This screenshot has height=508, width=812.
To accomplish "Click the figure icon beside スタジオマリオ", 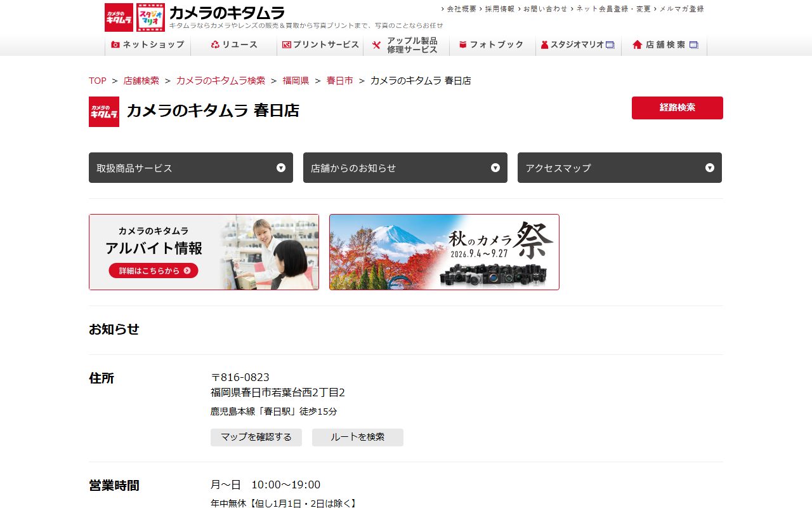I will pyautogui.click(x=544, y=45).
